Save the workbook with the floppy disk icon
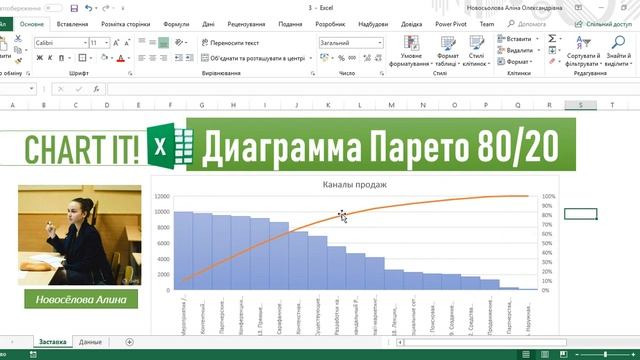The height and width of the screenshot is (360, 640). [74, 8]
